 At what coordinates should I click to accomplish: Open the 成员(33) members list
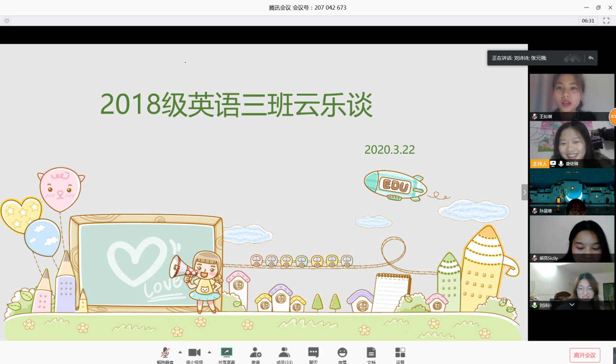pyautogui.click(x=284, y=353)
